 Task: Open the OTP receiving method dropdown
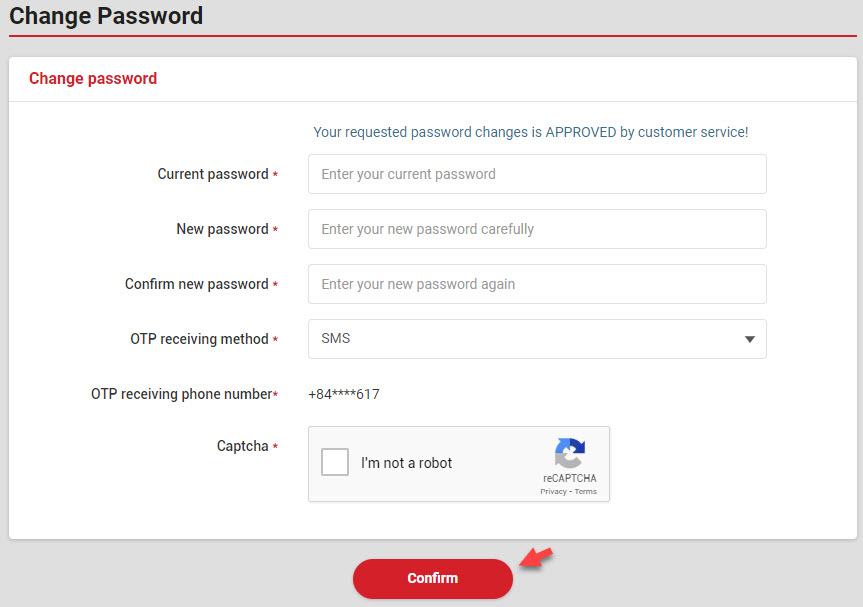[x=537, y=339]
